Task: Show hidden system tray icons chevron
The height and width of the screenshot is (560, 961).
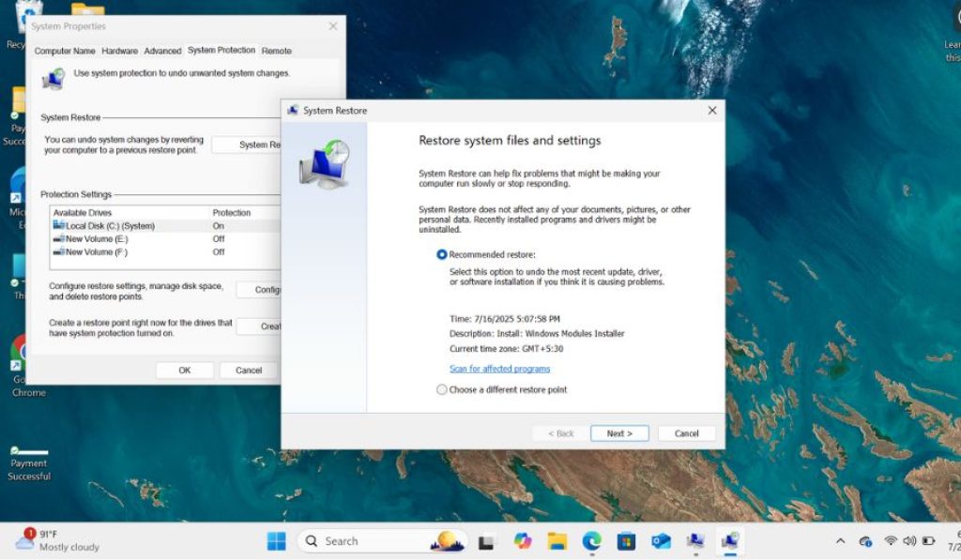Action: (840, 541)
